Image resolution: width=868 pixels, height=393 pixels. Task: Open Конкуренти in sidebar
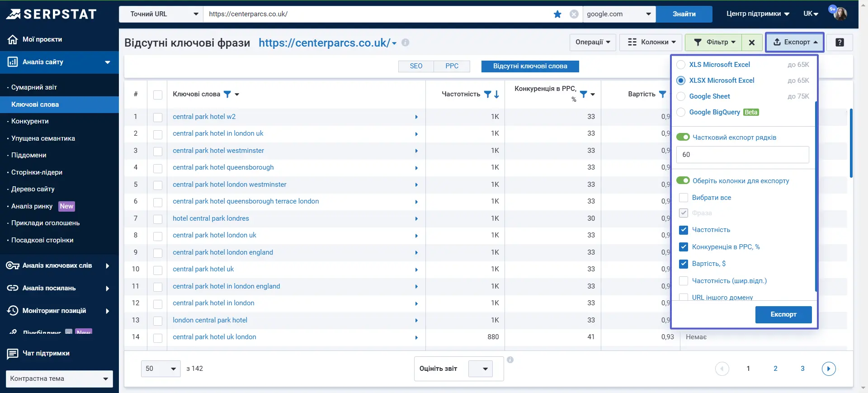(x=30, y=121)
